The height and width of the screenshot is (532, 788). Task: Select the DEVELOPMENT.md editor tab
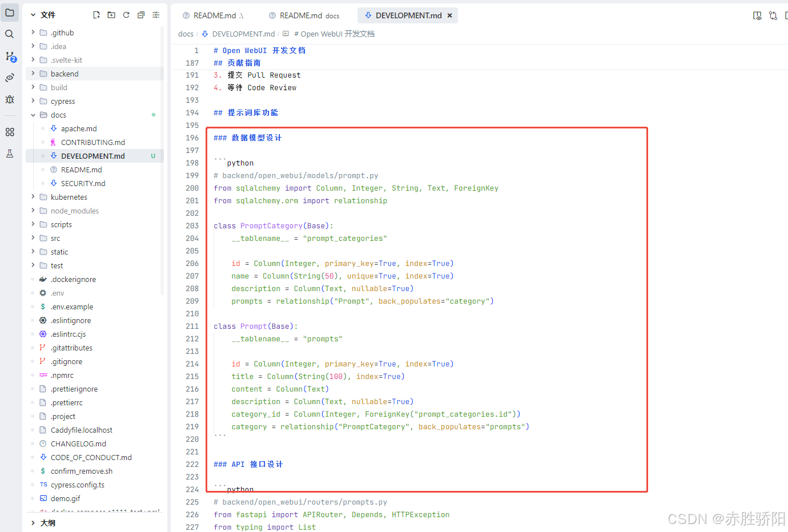(x=408, y=15)
